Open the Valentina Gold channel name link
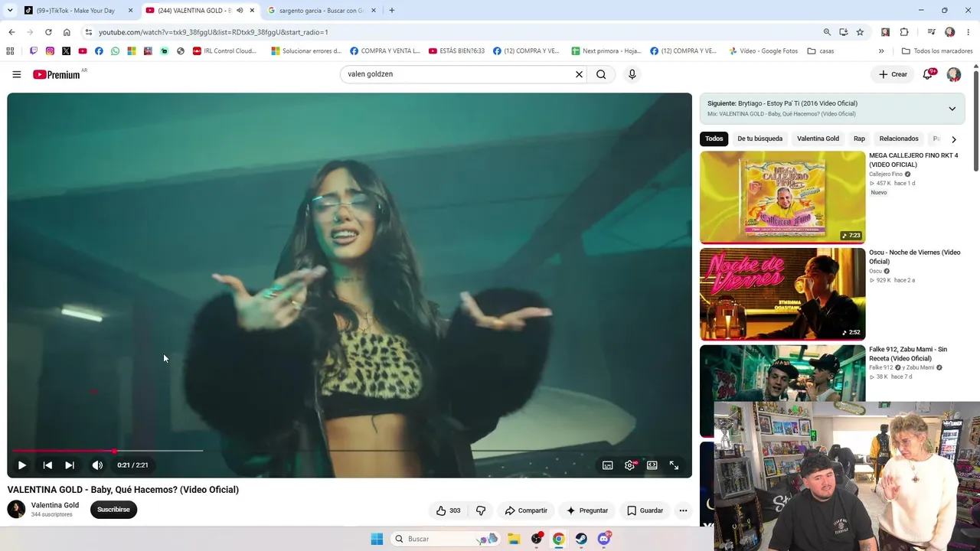The image size is (980, 551). pos(55,505)
